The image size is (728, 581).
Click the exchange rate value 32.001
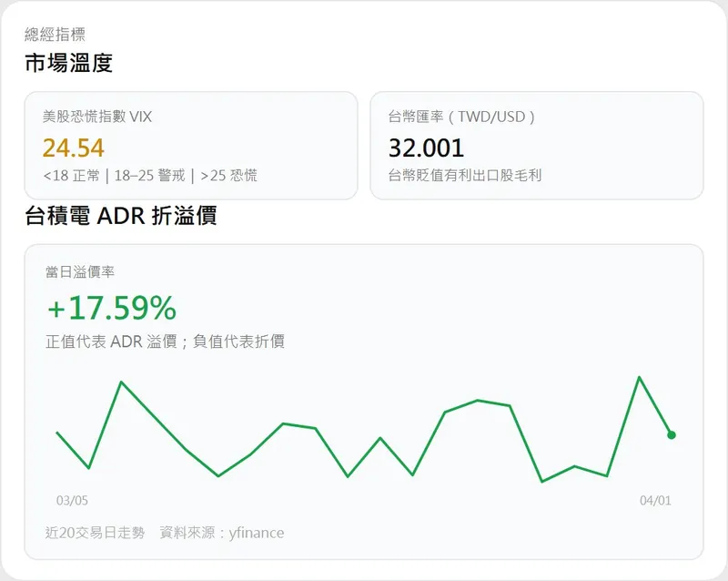click(x=426, y=148)
